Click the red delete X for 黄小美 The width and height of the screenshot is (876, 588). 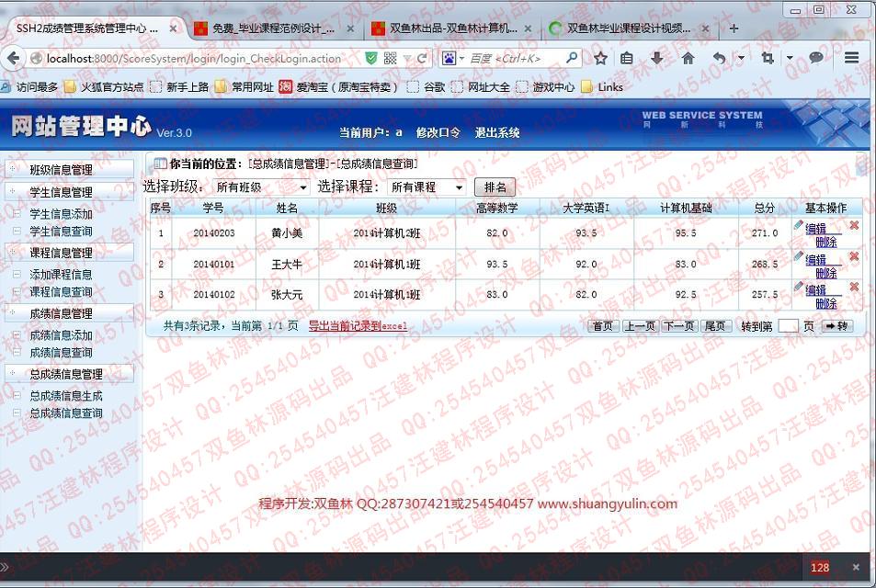point(854,225)
